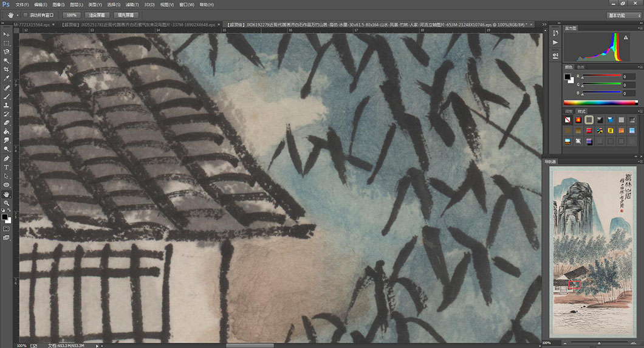Screen dimensions: 644x348
Task: Open the color panel flyout menu
Action: coord(640,67)
